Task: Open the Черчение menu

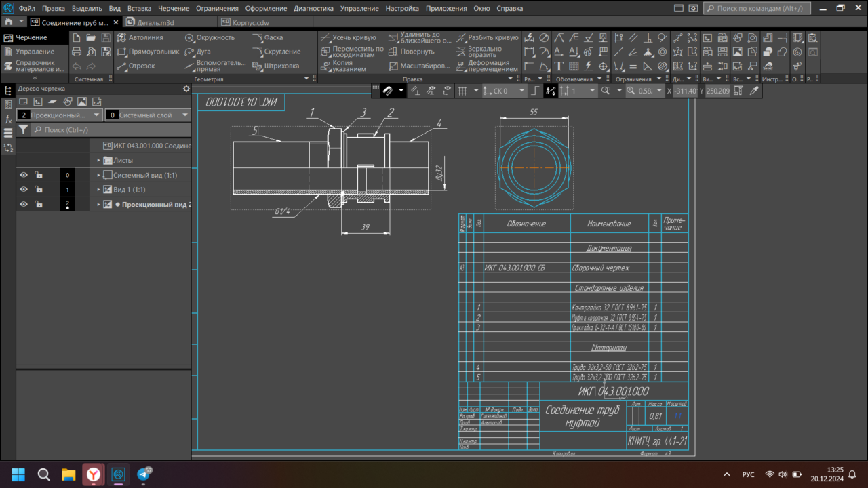Action: pyautogui.click(x=174, y=8)
